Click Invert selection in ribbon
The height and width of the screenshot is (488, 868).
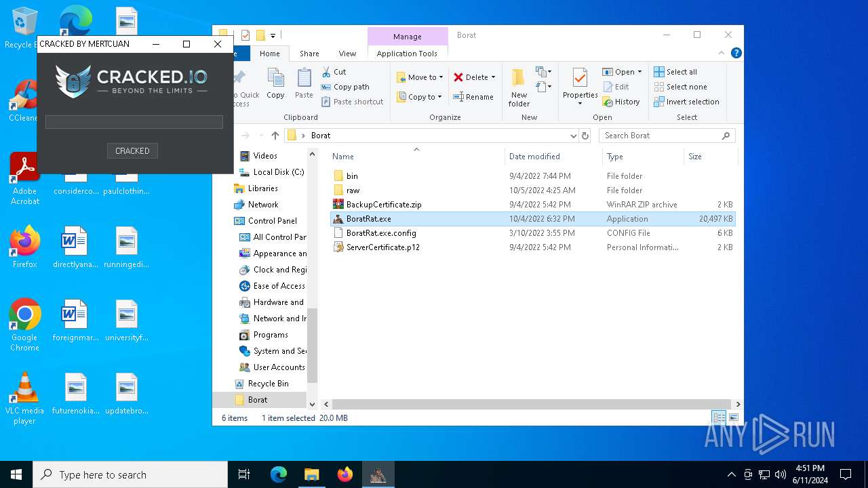point(686,102)
